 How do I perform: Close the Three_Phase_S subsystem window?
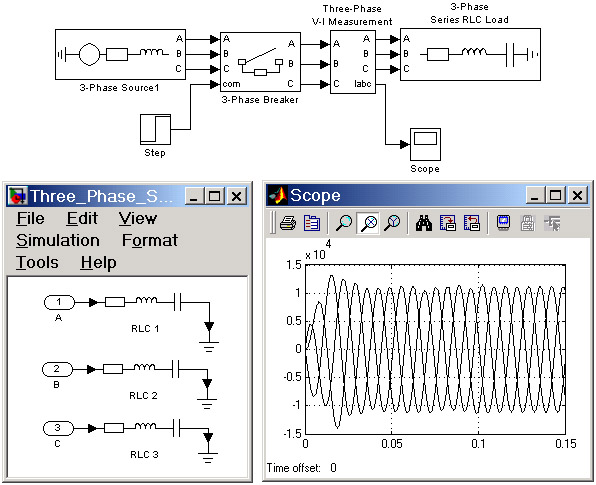(236, 196)
